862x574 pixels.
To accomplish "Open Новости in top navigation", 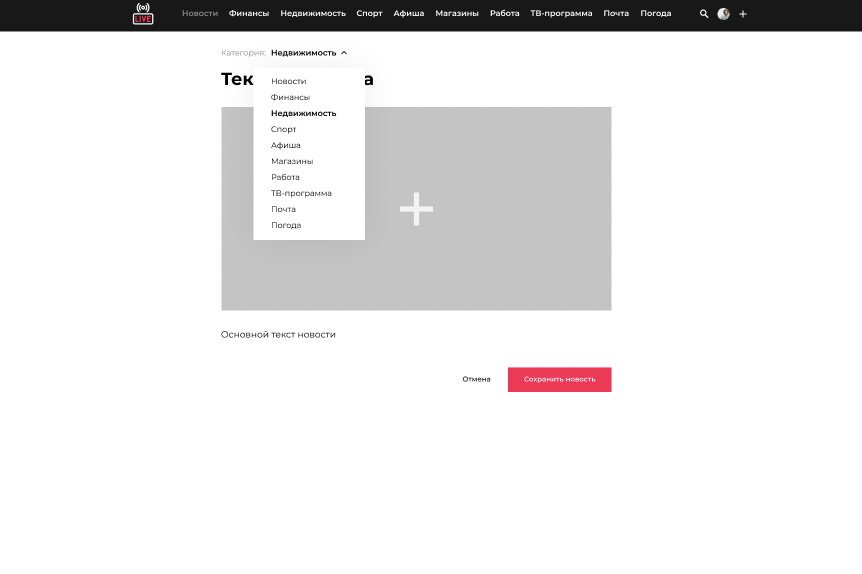I will coord(200,13).
